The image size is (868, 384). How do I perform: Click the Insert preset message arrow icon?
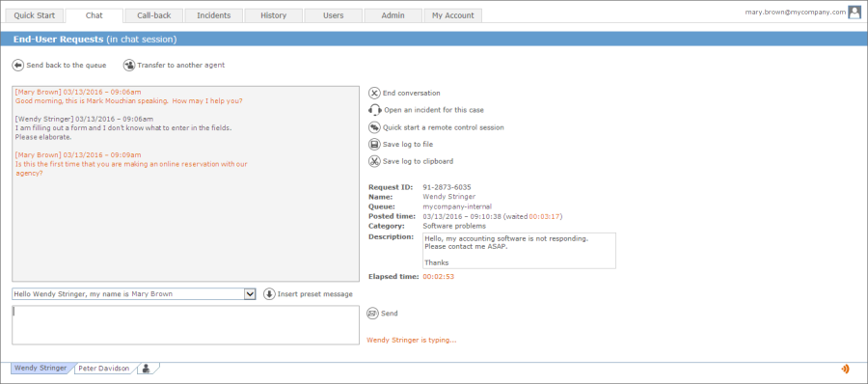click(270, 294)
